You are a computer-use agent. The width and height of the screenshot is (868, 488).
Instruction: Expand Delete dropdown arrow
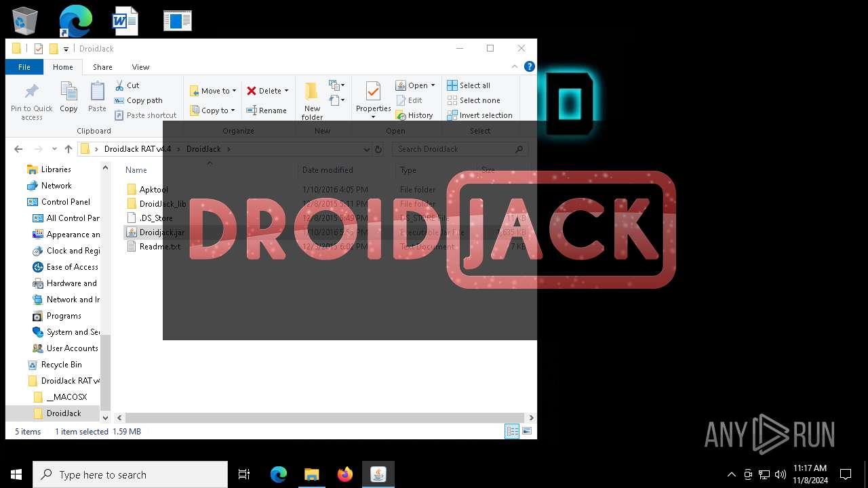(x=286, y=91)
